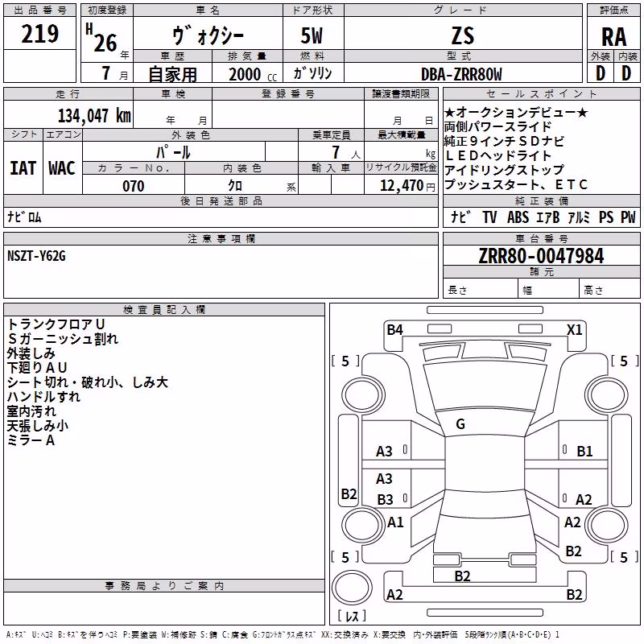The width and height of the screenshot is (644, 644).
Task: Select damage mark B3 on diagram
Action: (385, 499)
